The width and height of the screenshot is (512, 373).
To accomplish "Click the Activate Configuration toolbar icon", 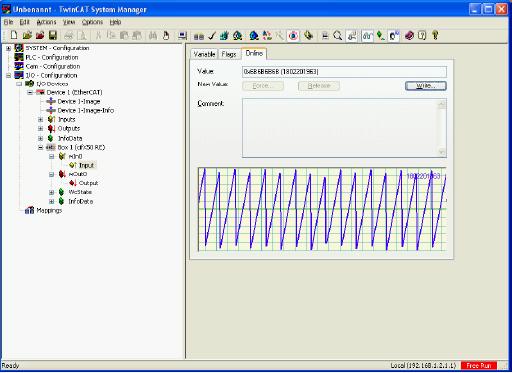I will click(x=224, y=35).
